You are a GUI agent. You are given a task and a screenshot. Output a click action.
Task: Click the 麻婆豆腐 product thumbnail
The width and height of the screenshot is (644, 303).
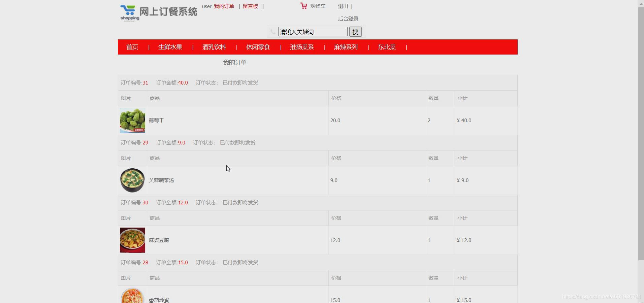(132, 240)
